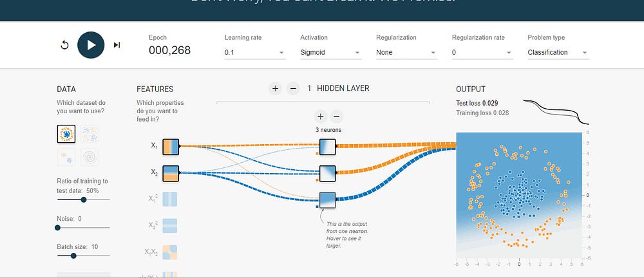Click the Training loss 0.028 text
Viewport: 644px width, 278px height.
coord(482,113)
